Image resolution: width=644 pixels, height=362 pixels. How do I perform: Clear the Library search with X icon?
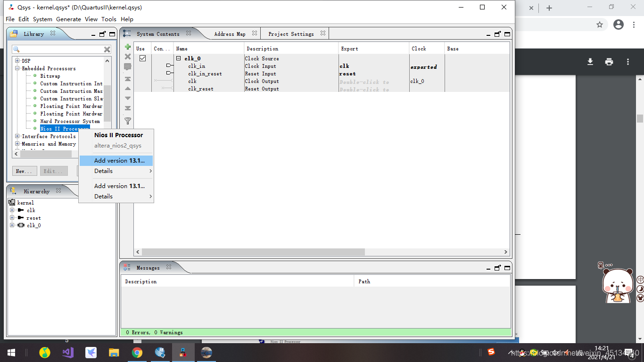pos(107,49)
